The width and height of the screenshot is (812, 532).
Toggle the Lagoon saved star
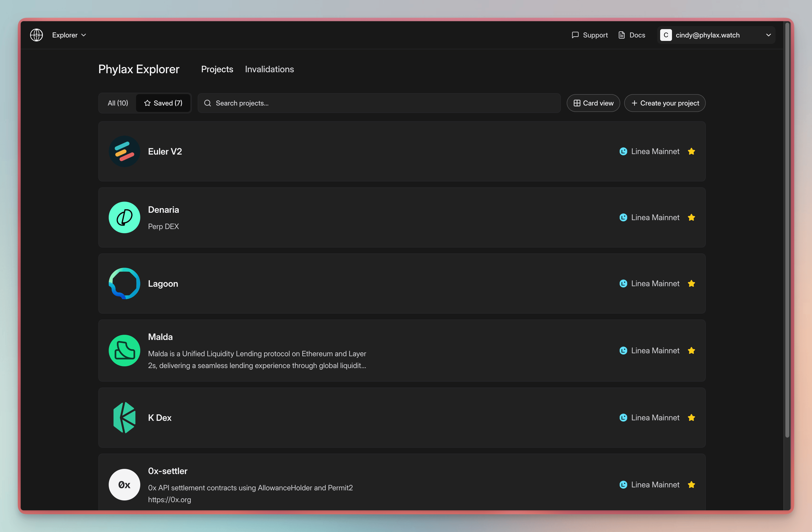tap(691, 284)
